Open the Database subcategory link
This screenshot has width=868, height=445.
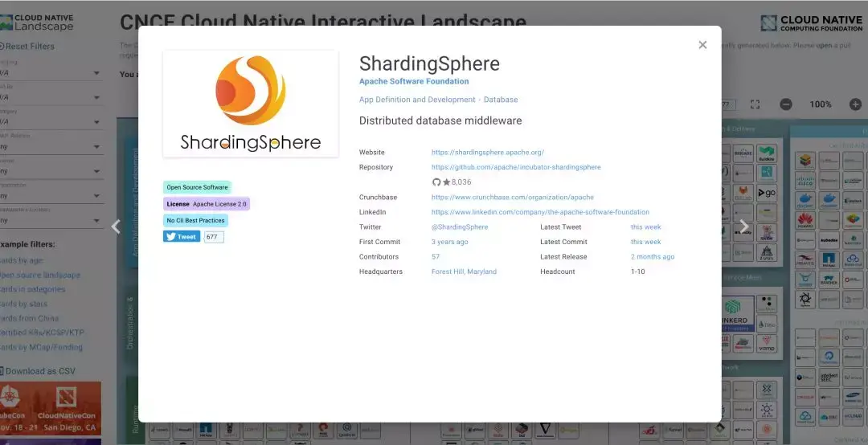pyautogui.click(x=501, y=100)
